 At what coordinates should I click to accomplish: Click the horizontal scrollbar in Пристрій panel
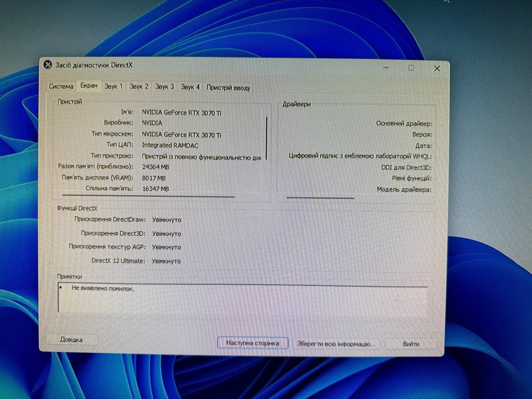point(148,196)
